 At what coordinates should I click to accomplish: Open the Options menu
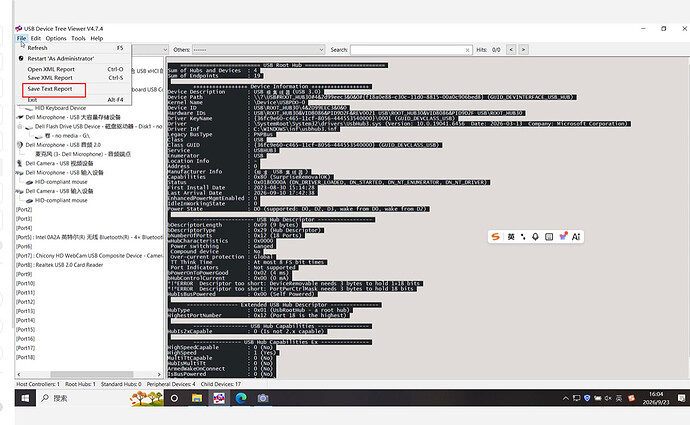[56, 38]
